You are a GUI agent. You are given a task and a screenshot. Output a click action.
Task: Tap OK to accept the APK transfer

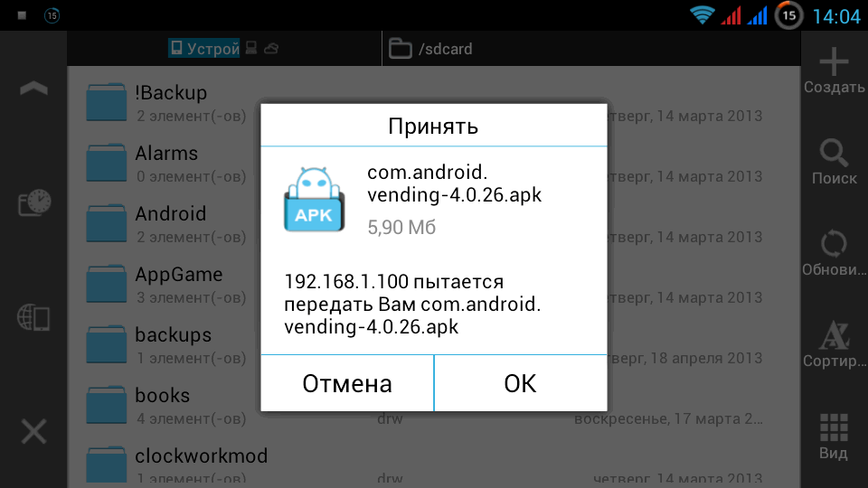tap(521, 383)
